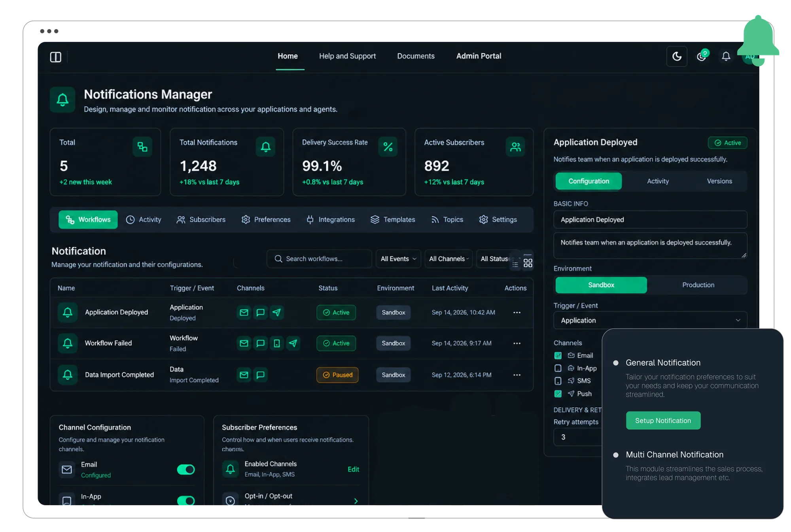Expand the Trigger / Event Application dropdown
Screen dimensions: 791x532
pyautogui.click(x=650, y=320)
